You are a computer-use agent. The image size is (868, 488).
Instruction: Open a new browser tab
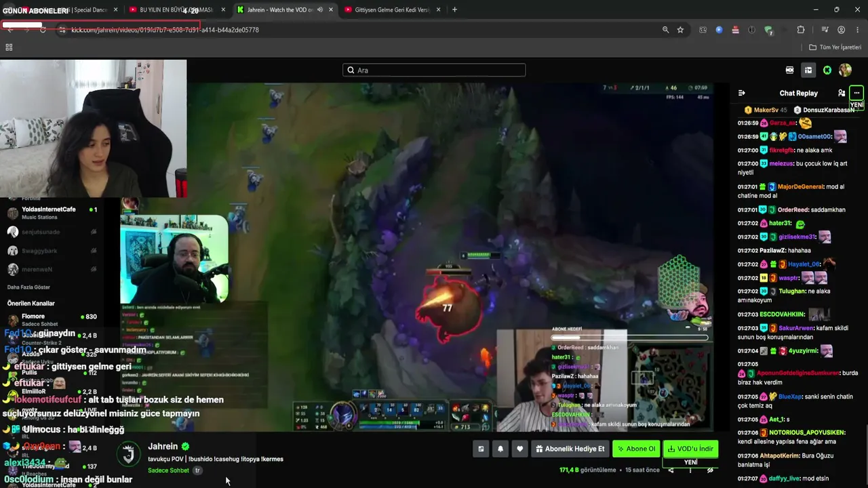[454, 9]
